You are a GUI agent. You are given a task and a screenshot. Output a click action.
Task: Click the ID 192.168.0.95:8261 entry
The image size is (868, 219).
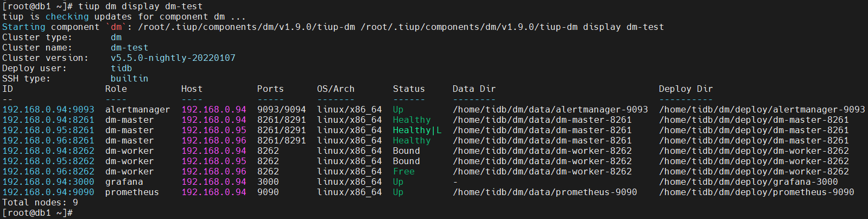click(48, 130)
